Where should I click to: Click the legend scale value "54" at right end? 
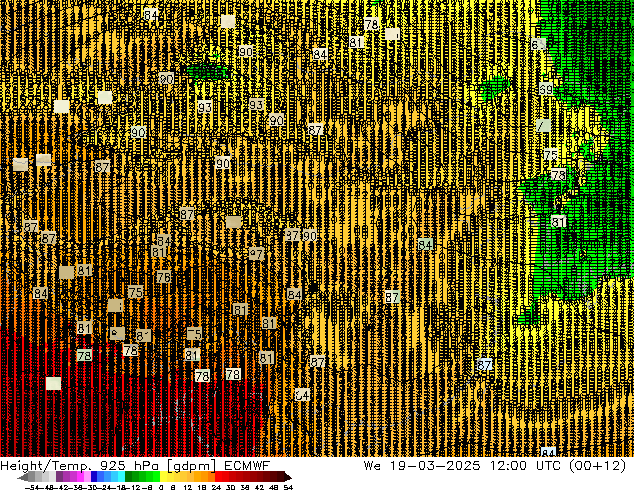point(288,487)
